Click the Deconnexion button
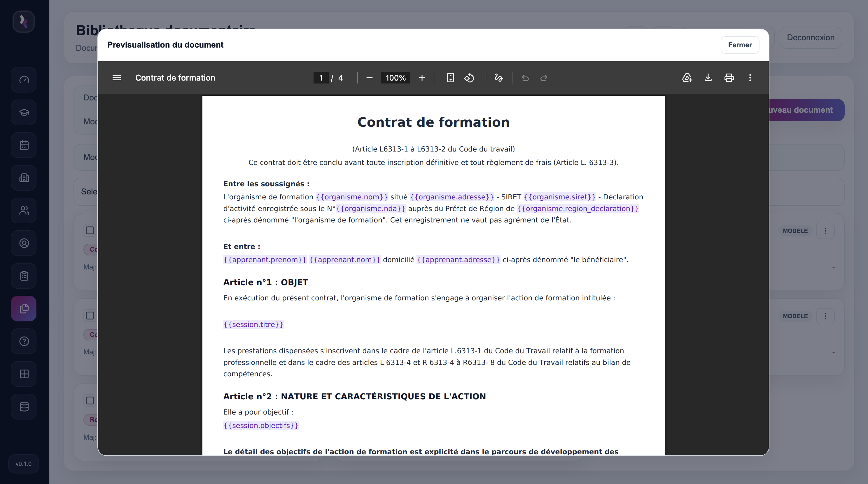 [811, 37]
